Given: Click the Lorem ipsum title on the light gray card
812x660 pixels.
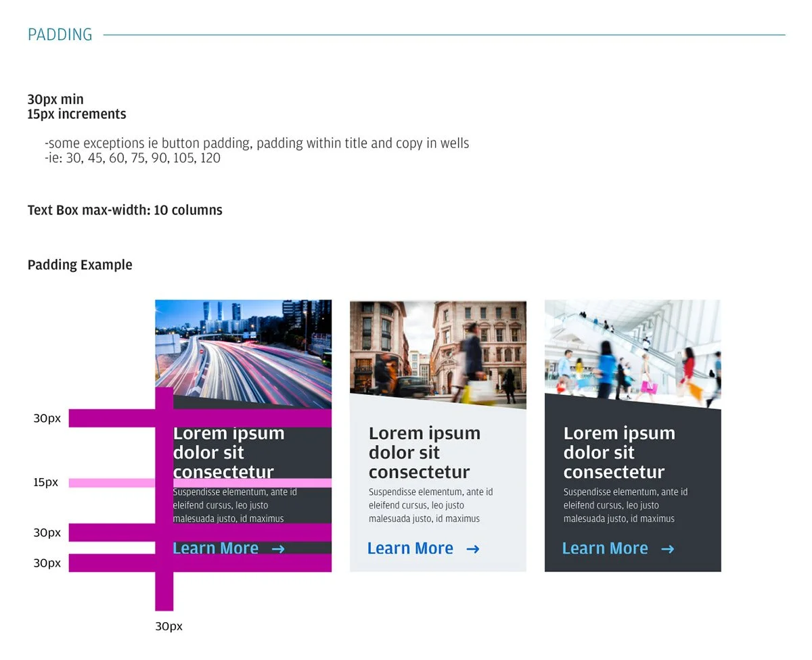Looking at the screenshot, I should [424, 452].
